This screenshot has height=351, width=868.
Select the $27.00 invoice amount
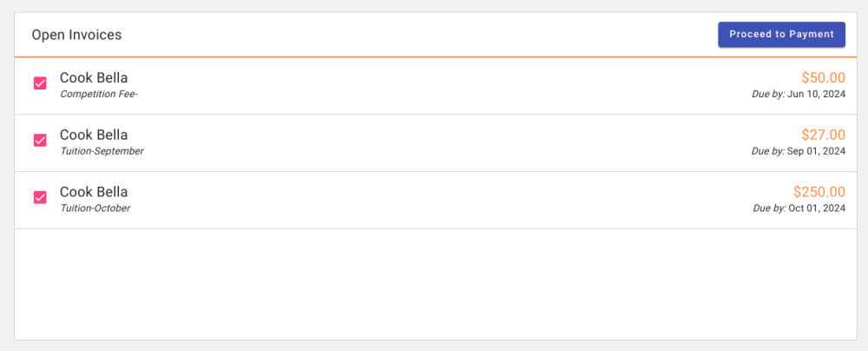[823, 136]
